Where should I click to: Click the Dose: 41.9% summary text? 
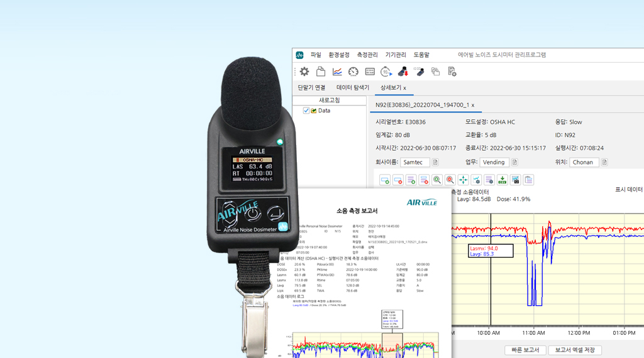pos(513,199)
